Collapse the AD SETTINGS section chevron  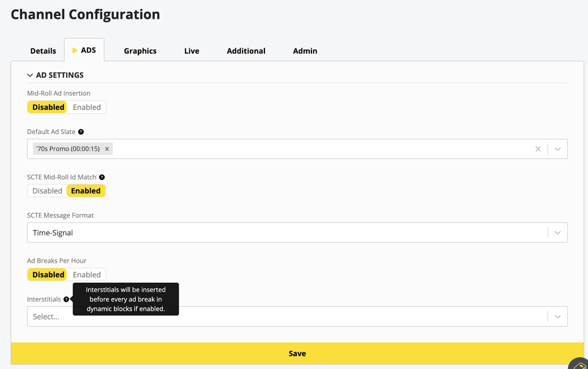(30, 75)
